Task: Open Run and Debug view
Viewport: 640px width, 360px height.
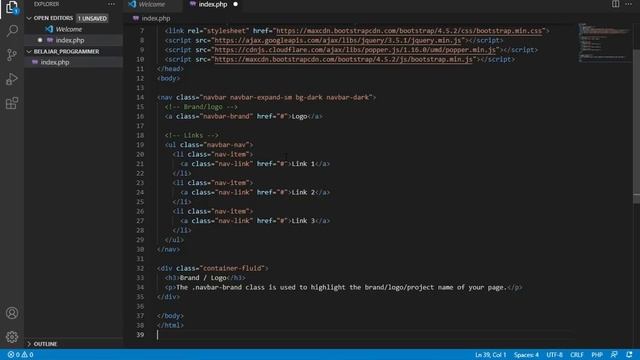Action: click(12, 79)
